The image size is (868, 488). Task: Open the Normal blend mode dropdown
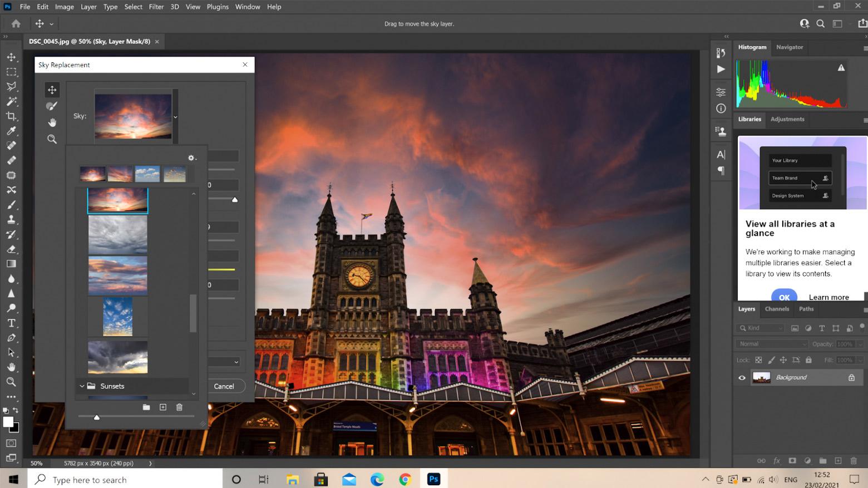pyautogui.click(x=771, y=344)
